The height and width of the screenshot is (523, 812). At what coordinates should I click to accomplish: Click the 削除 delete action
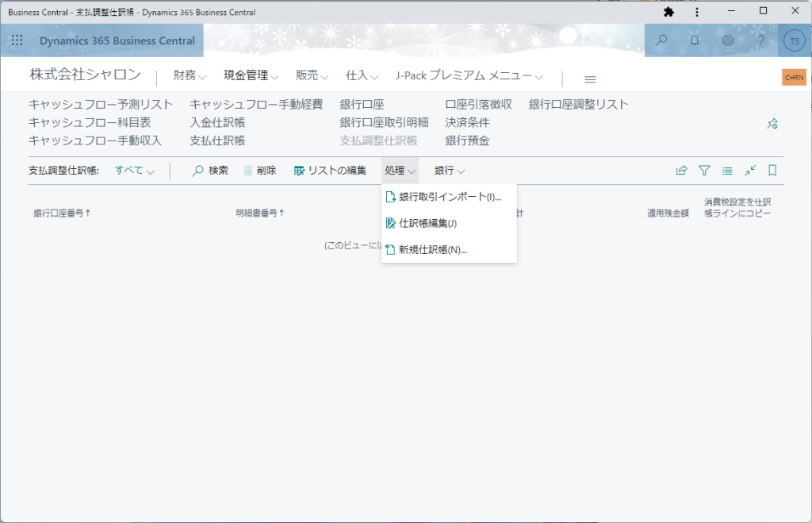pos(260,171)
